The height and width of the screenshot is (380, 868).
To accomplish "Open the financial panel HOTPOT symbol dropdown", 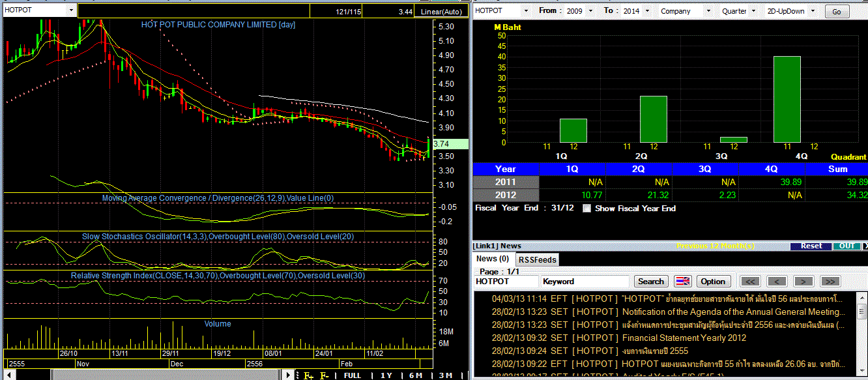I will (x=525, y=11).
